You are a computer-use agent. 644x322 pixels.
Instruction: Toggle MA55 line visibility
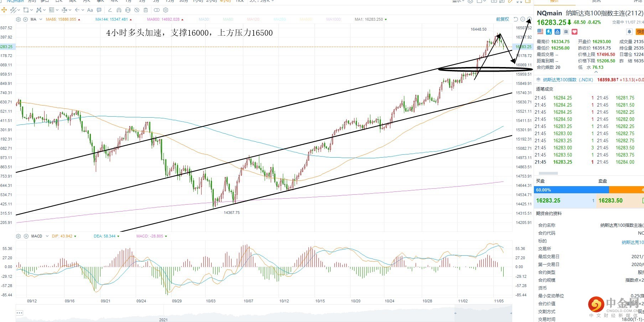point(63,19)
